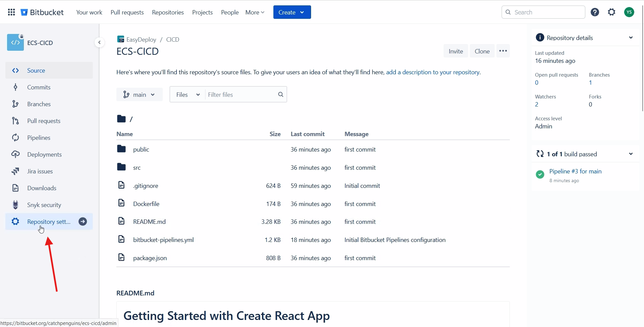Viewport: 644px width, 327px height.
Task: Click the Downloads document icon
Action: coord(15,188)
